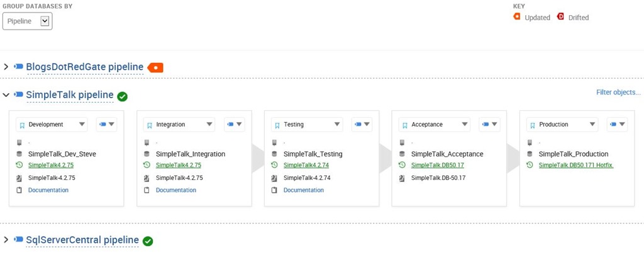Collapse the SimpleTalk pipeline section

coord(6,95)
